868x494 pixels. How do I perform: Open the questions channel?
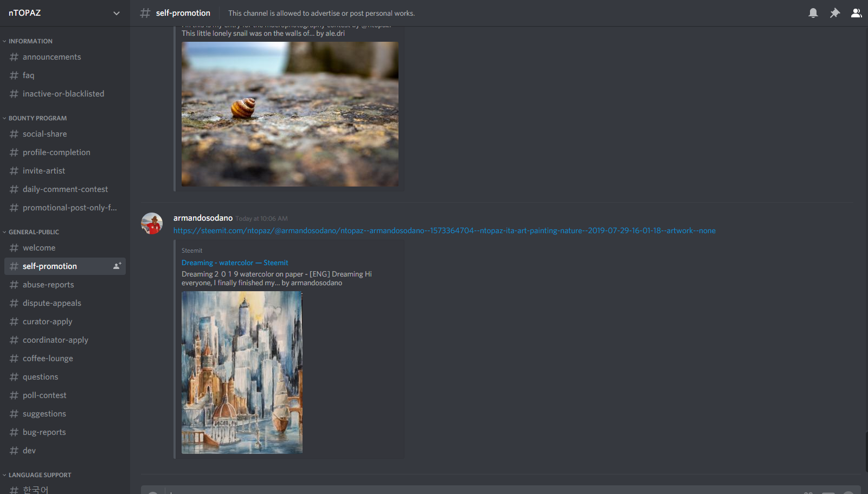click(65, 377)
